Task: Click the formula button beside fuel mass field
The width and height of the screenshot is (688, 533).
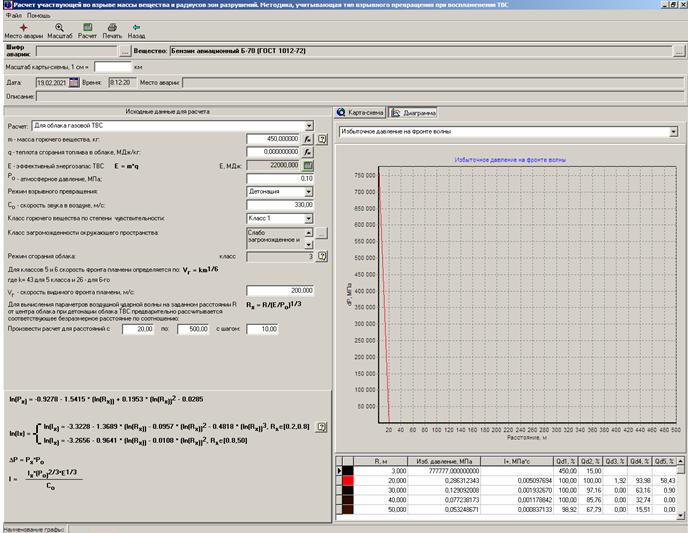Action: [309, 139]
